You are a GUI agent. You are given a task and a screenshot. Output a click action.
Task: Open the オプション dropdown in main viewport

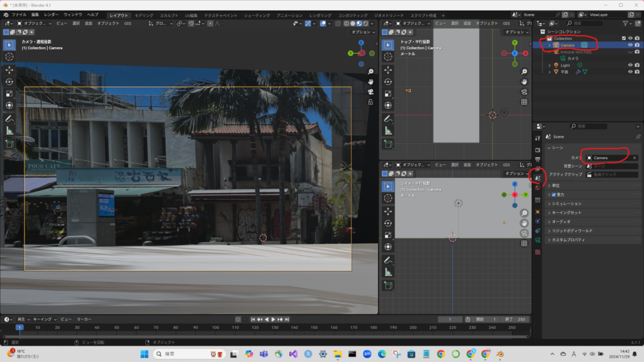click(363, 32)
